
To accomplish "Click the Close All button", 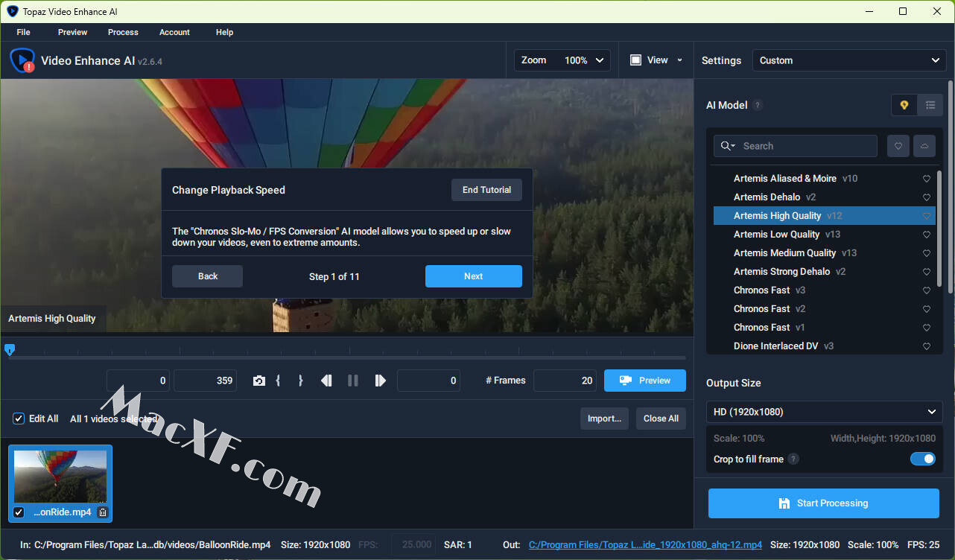I will (x=661, y=419).
